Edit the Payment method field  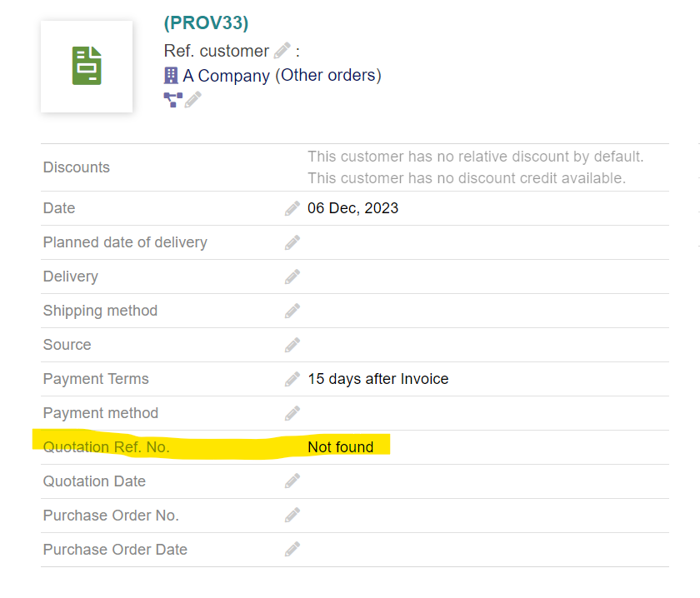(x=292, y=413)
